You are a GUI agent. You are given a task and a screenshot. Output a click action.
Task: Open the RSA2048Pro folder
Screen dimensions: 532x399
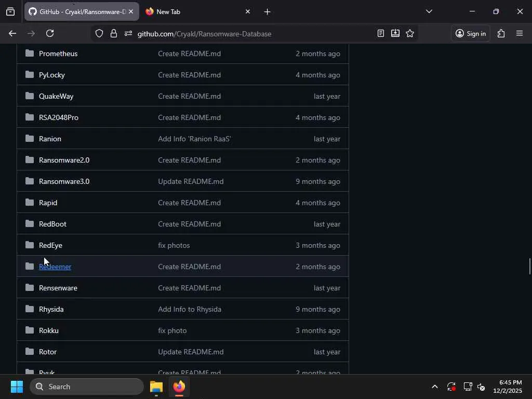(x=59, y=117)
